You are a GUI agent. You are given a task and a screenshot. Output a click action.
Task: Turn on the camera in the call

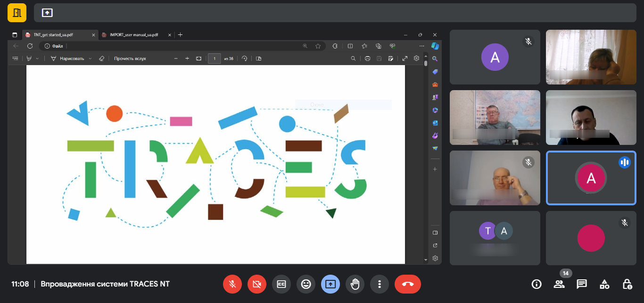(x=257, y=284)
